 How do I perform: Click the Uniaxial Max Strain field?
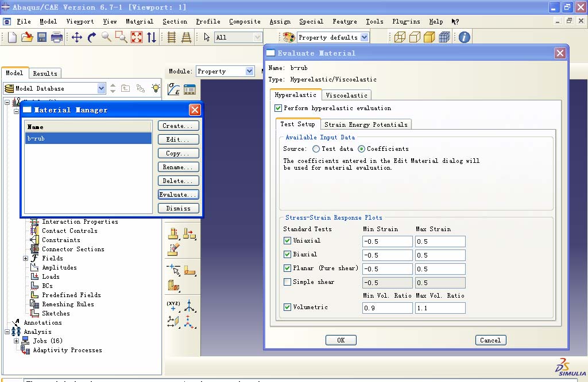point(440,241)
